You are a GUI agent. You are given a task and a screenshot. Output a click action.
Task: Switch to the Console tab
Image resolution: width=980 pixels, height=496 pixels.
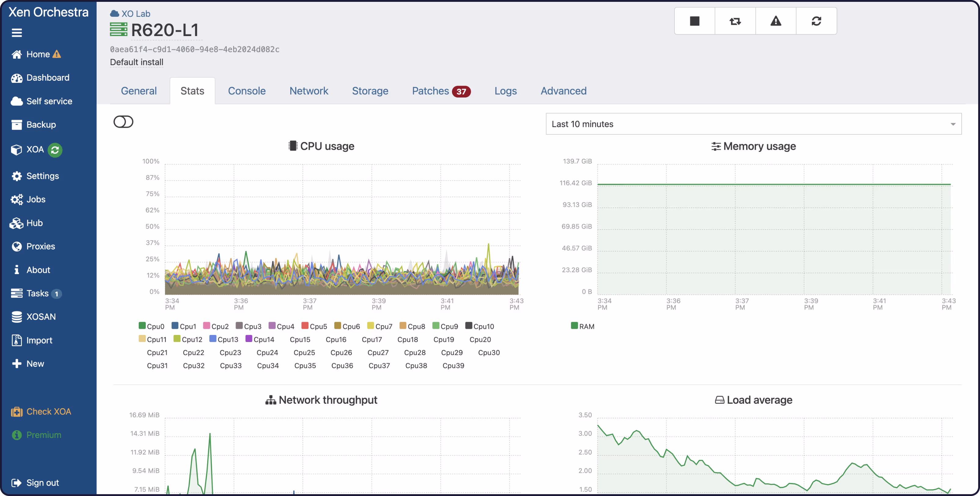[247, 91]
